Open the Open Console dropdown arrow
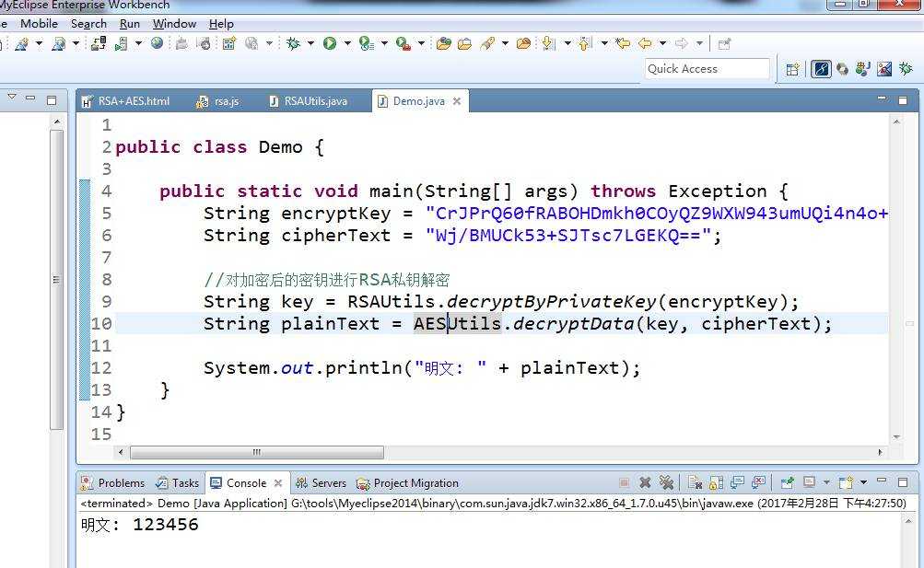Screen dimensions: 924x568 (863, 482)
